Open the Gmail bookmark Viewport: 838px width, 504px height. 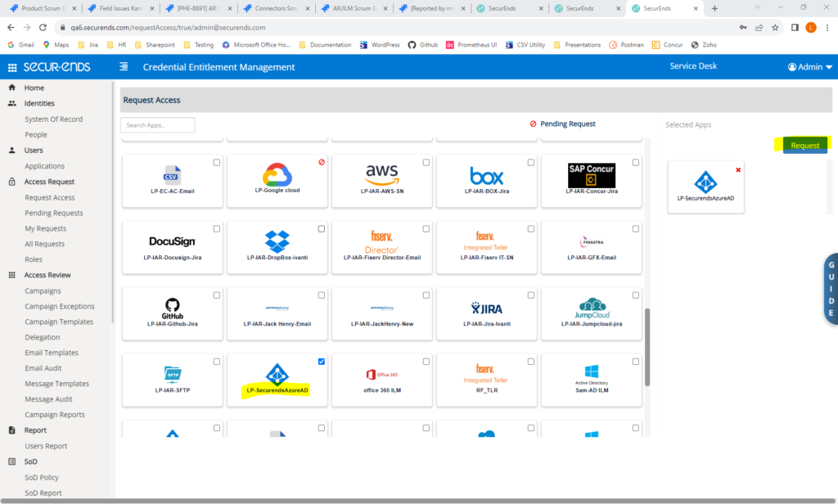click(x=20, y=45)
